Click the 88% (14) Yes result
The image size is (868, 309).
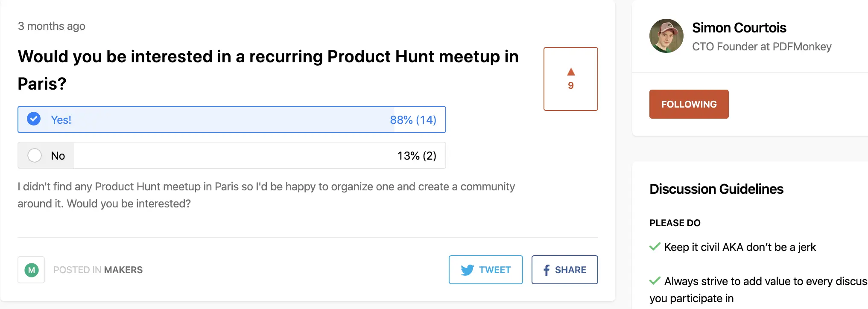click(413, 120)
